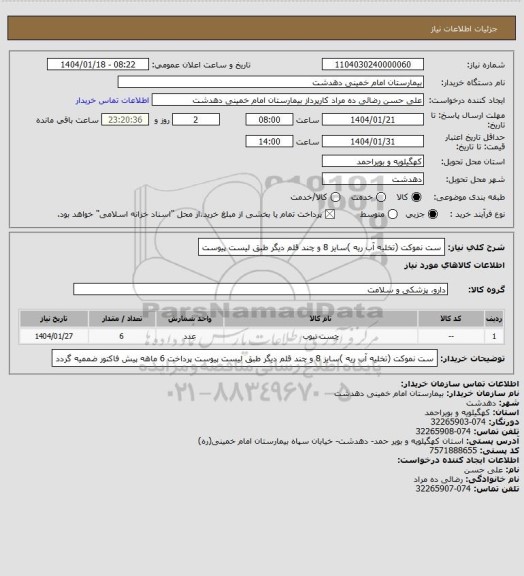Click the row number cell 1
Screen dimensions: 524x576
[x=494, y=336]
